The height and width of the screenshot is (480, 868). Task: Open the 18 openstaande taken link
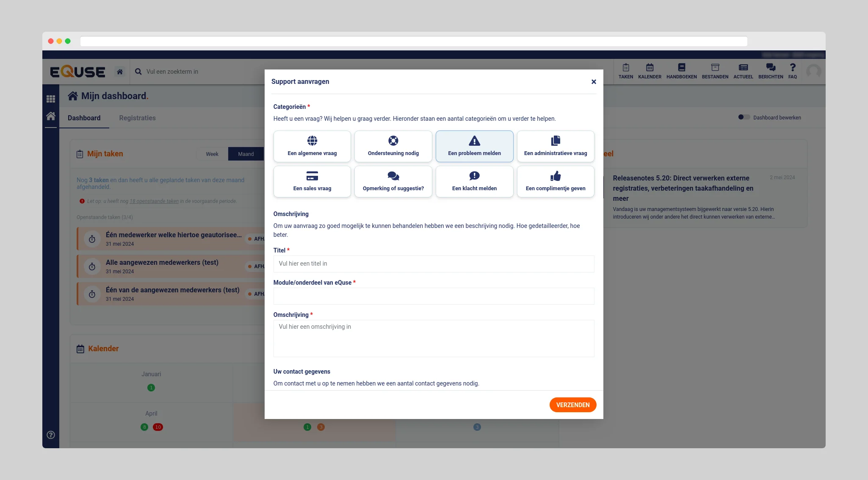(154, 201)
